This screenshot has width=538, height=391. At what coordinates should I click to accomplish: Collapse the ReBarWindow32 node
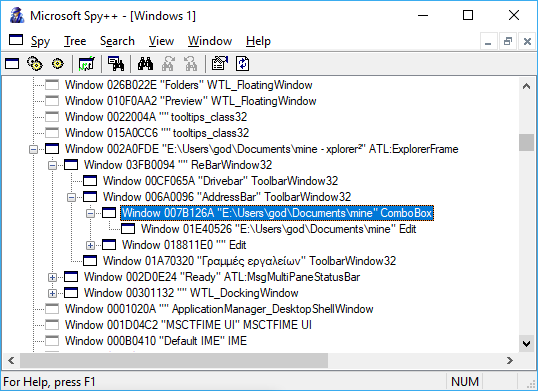click(52, 165)
